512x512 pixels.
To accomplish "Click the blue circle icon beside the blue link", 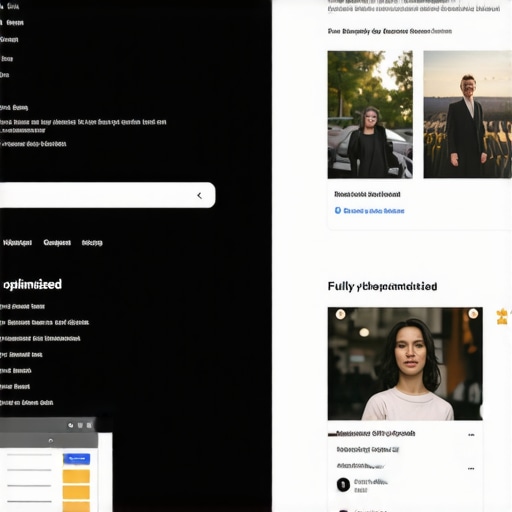I will tap(338, 210).
